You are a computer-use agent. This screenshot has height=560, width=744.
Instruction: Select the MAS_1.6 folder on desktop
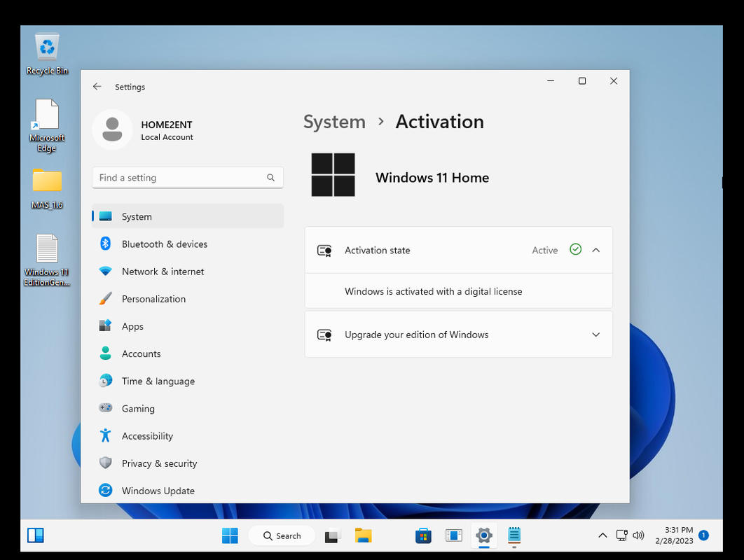click(x=47, y=188)
